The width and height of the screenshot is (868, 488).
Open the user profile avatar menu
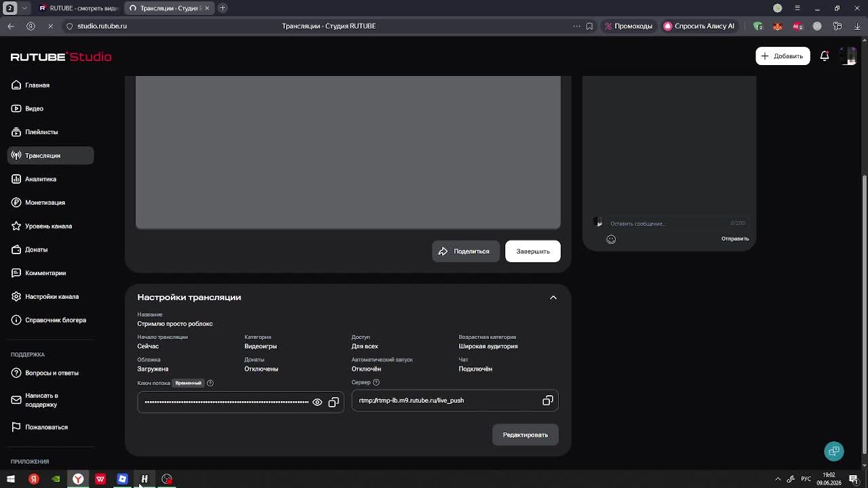coord(848,56)
